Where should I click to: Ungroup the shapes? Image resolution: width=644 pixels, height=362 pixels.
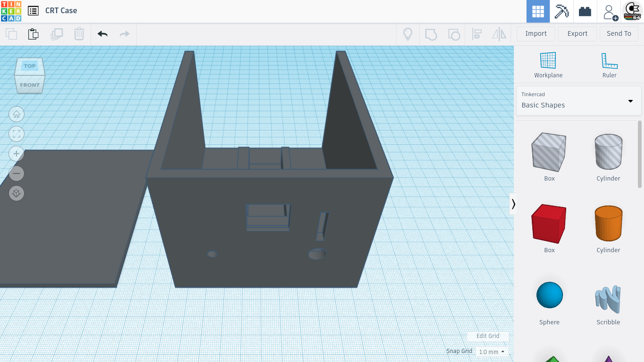click(x=454, y=34)
